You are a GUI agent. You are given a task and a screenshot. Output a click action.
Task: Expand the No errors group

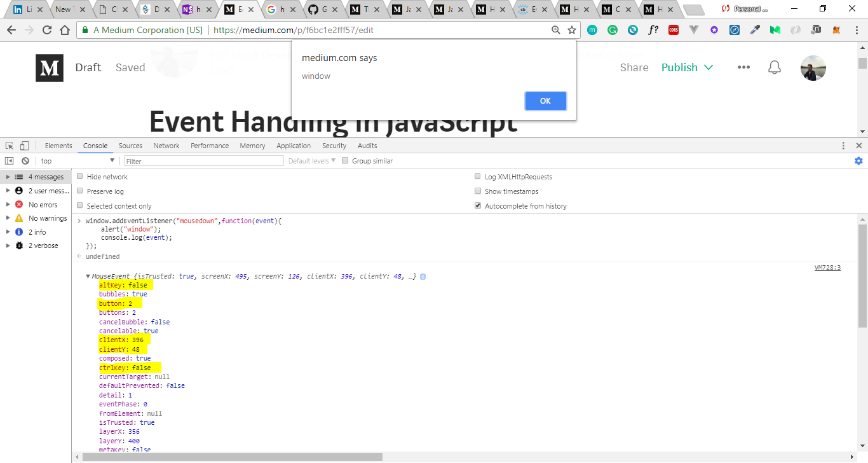click(x=8, y=205)
